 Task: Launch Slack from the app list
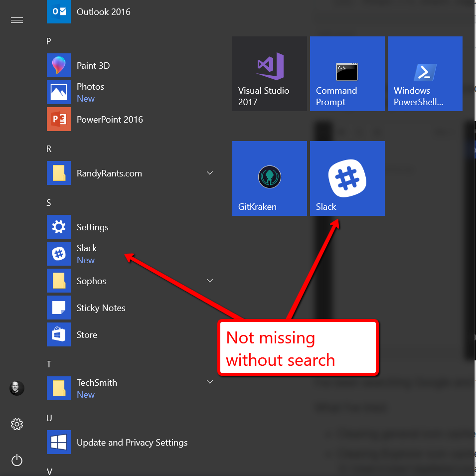pos(131,254)
